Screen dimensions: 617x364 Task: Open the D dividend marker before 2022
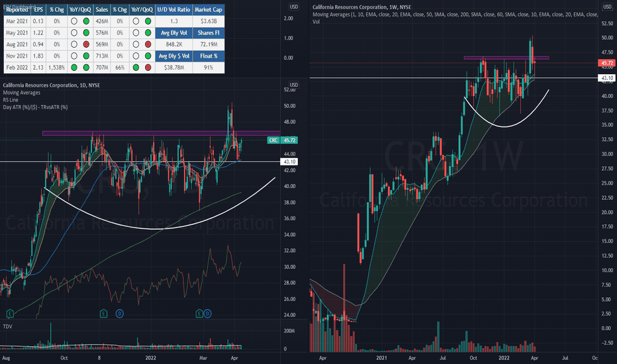tap(120, 314)
